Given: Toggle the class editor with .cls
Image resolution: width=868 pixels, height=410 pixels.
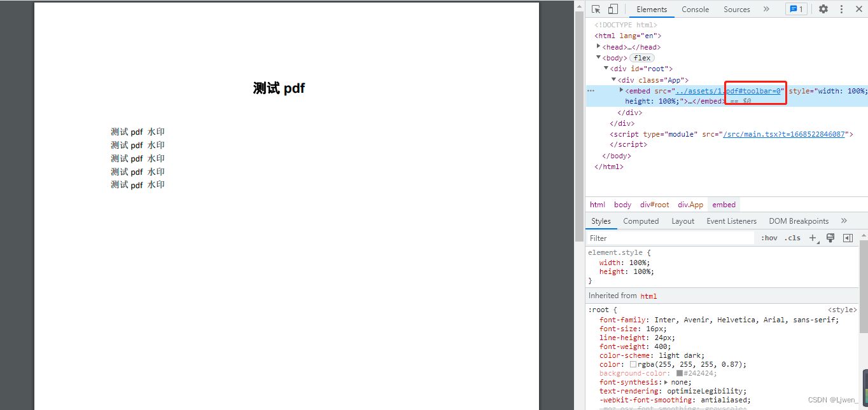Looking at the screenshot, I should coord(792,238).
